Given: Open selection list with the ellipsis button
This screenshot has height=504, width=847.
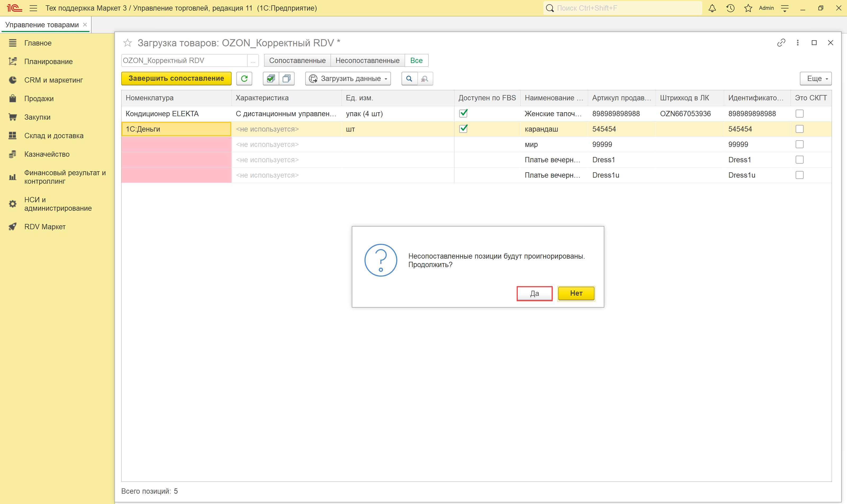Looking at the screenshot, I should (x=253, y=61).
